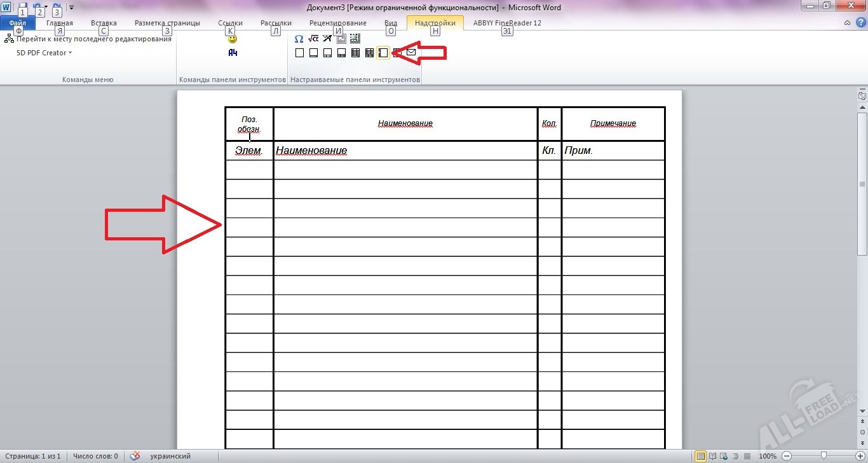This screenshot has width=868, height=463.
Task: Switch to Print Layout view
Action: 700,456
